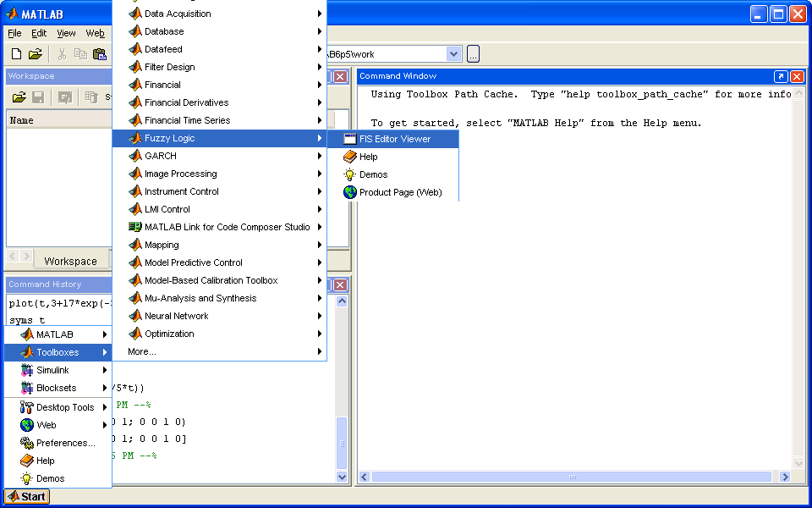Click Command History scroll down arrow

[341, 477]
